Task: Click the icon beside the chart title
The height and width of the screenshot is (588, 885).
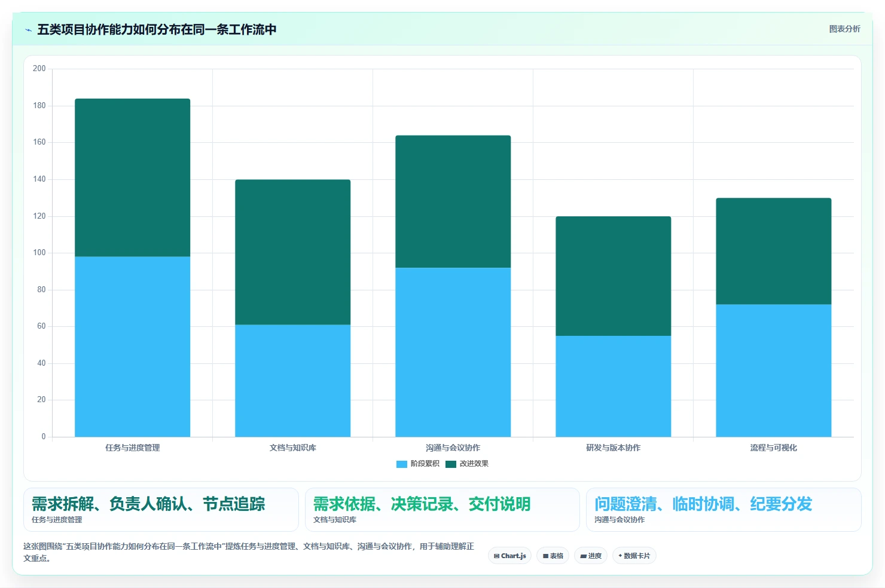Action: tap(28, 30)
